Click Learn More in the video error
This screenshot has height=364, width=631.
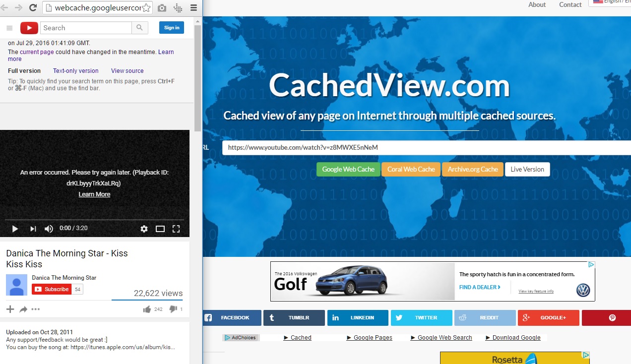point(94,194)
